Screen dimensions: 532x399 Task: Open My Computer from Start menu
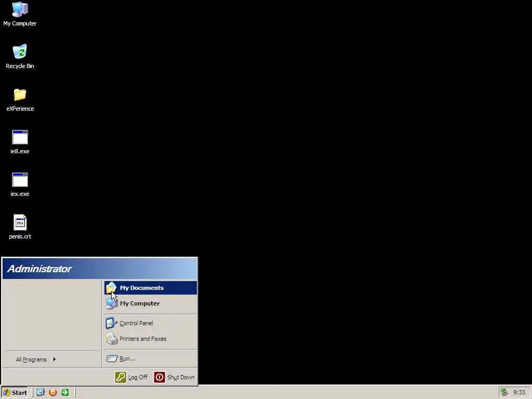[151, 303]
